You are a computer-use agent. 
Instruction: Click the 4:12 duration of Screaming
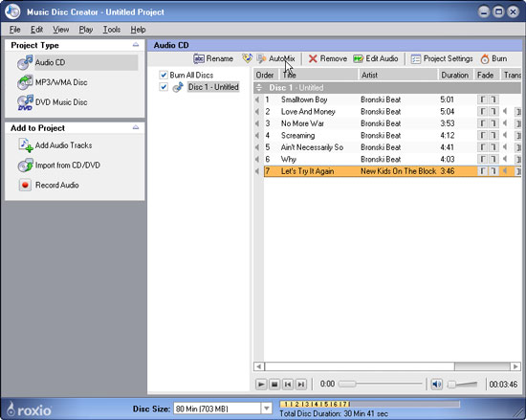(x=448, y=136)
